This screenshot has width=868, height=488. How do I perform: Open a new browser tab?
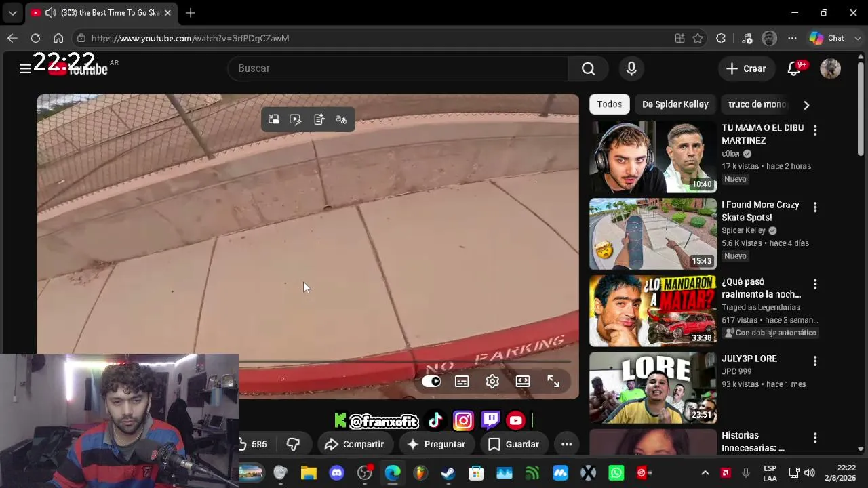pyautogui.click(x=191, y=12)
